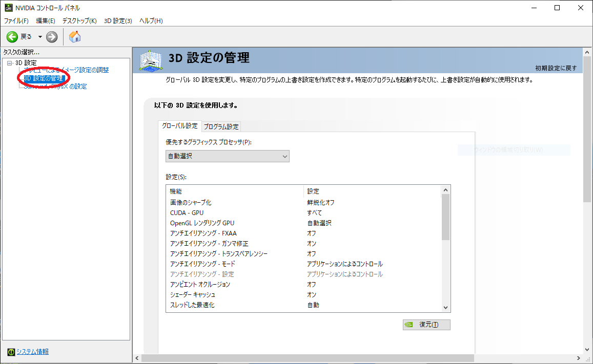Image resolution: width=593 pixels, height=364 pixels.
Task: Select 画像のシャープ化 setting row
Action: click(x=304, y=203)
